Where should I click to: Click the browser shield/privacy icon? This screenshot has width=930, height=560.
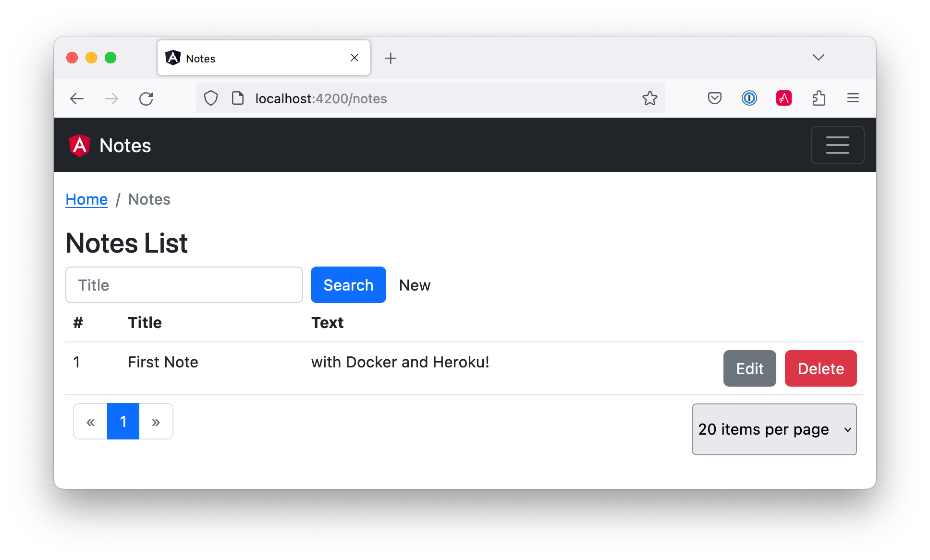pos(211,98)
